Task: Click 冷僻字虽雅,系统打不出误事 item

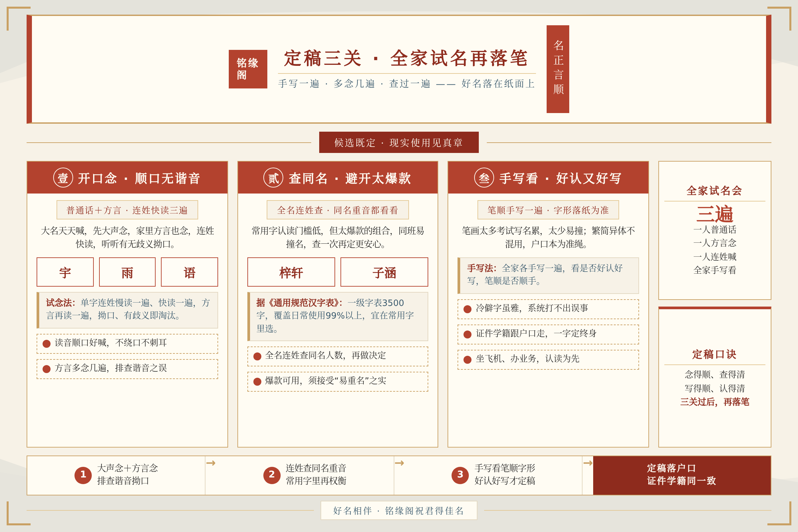Action: coord(548,309)
